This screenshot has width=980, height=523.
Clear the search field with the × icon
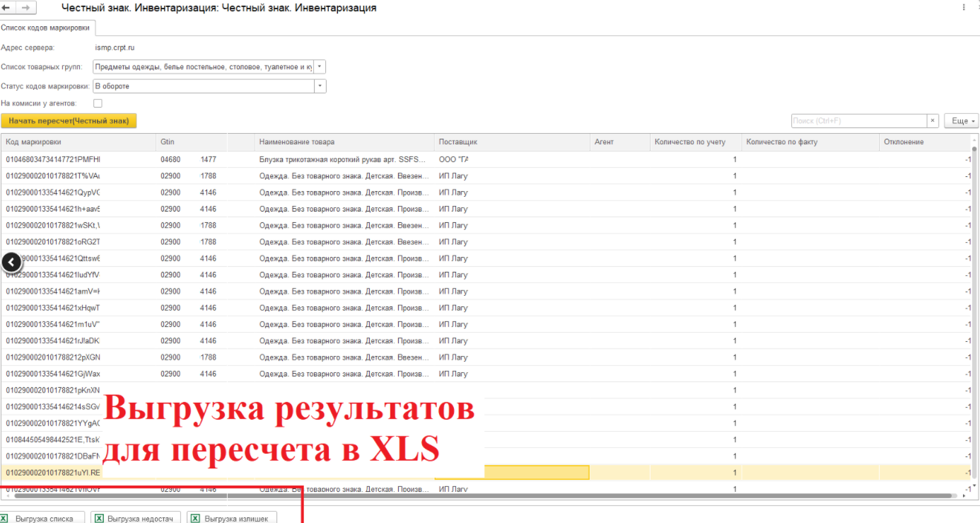pos(932,120)
